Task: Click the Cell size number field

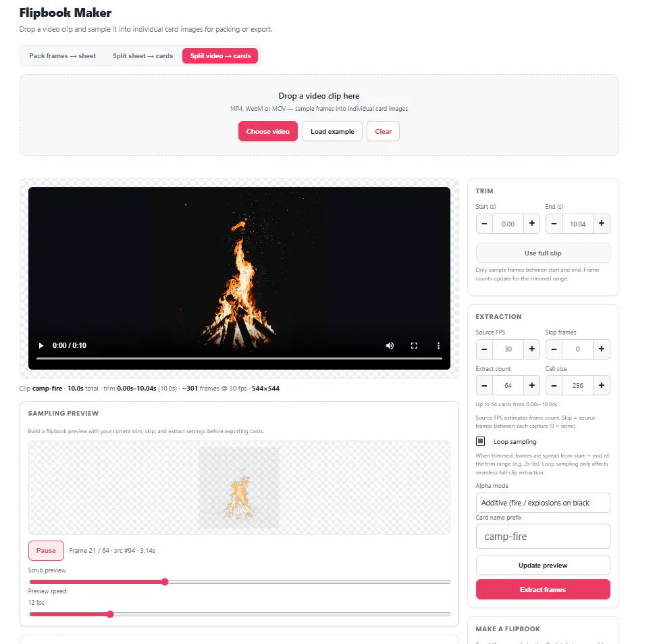Action: click(x=578, y=385)
